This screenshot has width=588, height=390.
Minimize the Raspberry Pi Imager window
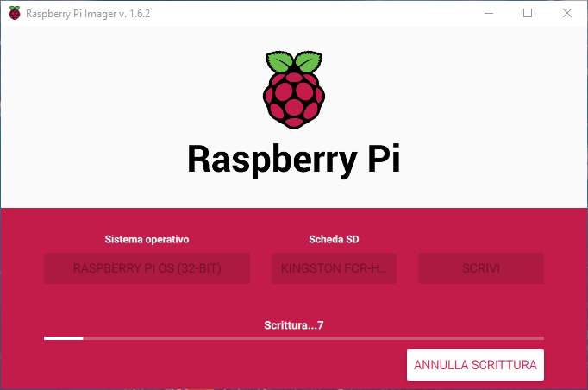pyautogui.click(x=489, y=13)
